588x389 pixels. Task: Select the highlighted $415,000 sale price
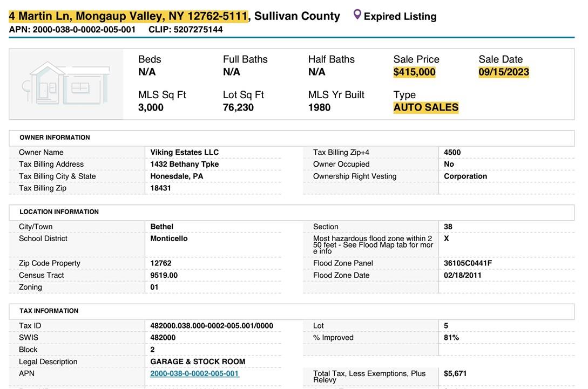[414, 72]
